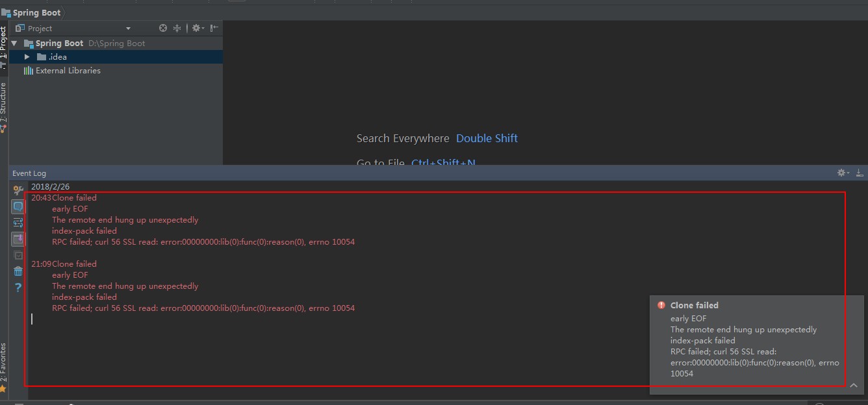Hide the Project tool window
868x405 pixels.
click(x=214, y=28)
